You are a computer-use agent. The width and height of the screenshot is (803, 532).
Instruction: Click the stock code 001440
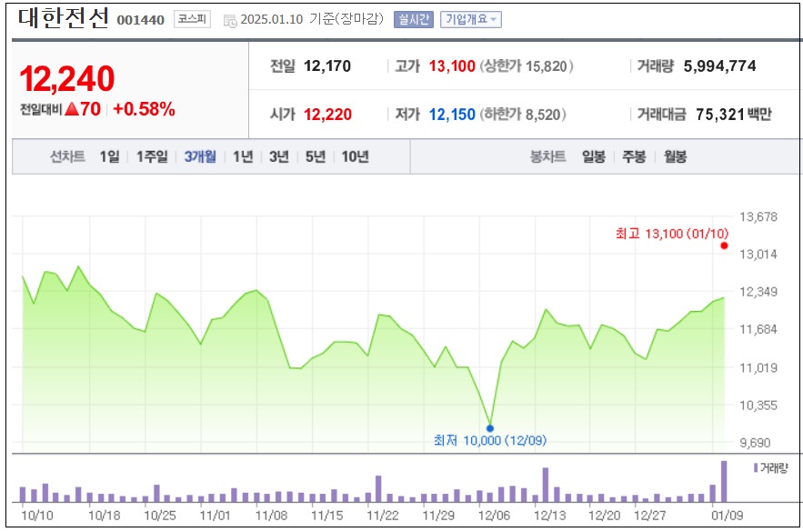[140, 20]
